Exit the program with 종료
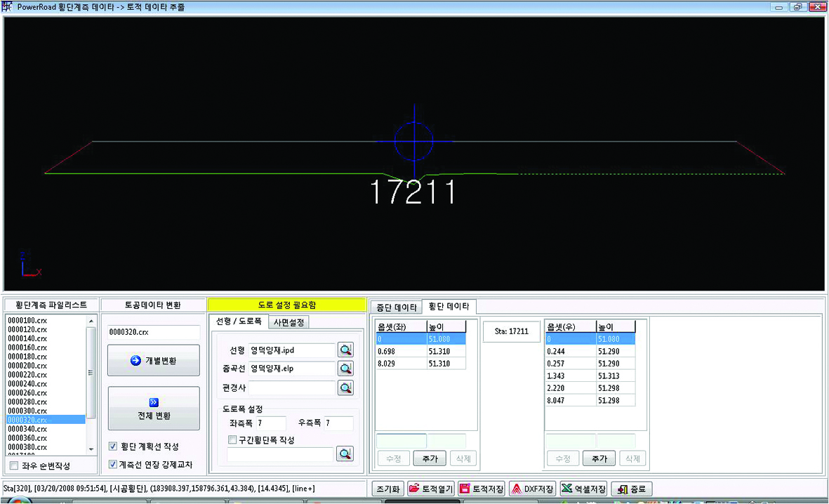829x504 pixels. (x=632, y=489)
